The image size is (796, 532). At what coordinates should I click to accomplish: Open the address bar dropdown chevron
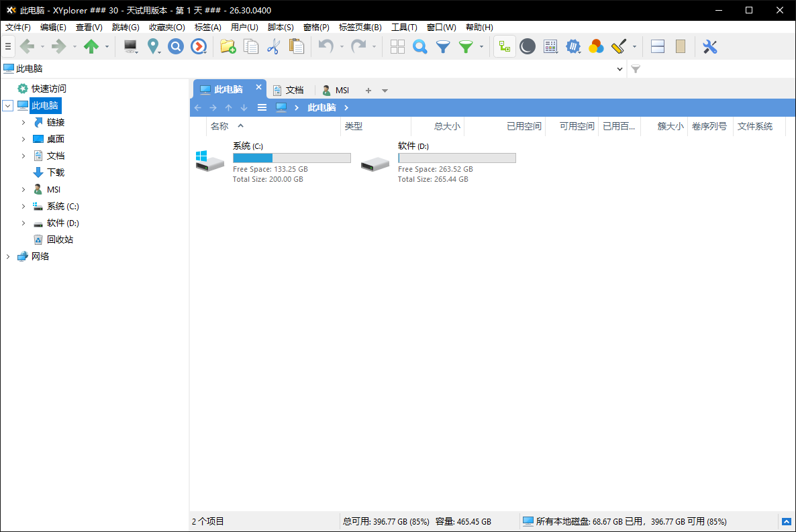tap(620, 69)
